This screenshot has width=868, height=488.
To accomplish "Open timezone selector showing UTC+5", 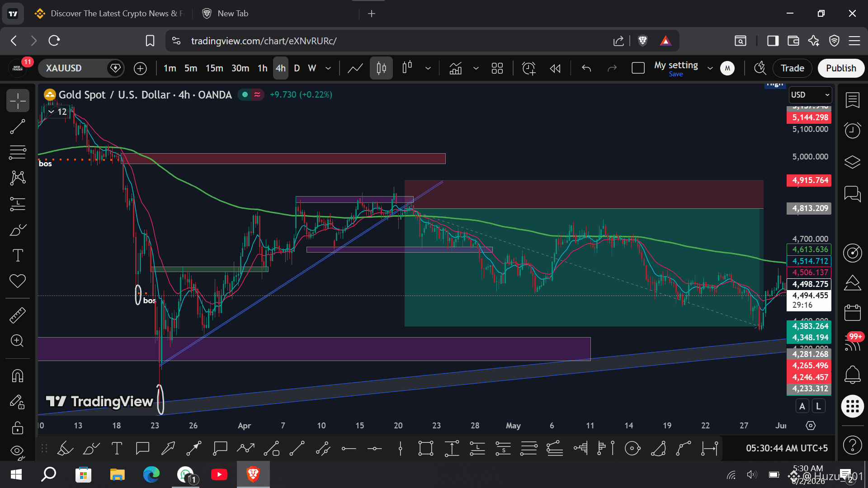I will tap(787, 448).
